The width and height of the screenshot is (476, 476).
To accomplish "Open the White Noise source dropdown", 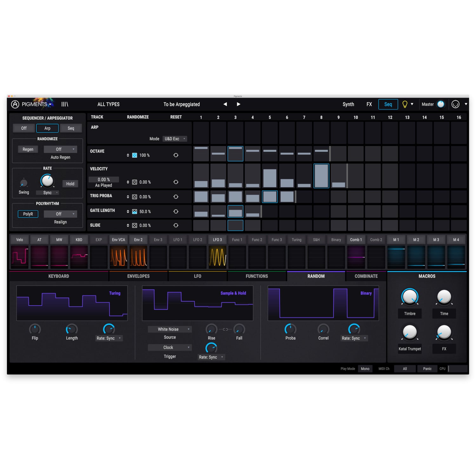I will [170, 329].
